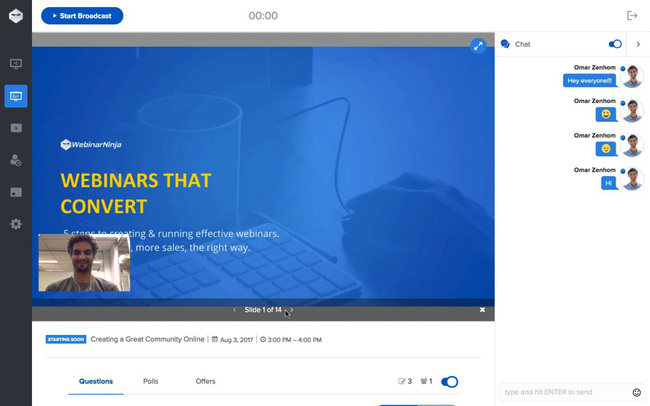Switch to the Offers tab
Image resolution: width=650 pixels, height=406 pixels.
coord(205,382)
